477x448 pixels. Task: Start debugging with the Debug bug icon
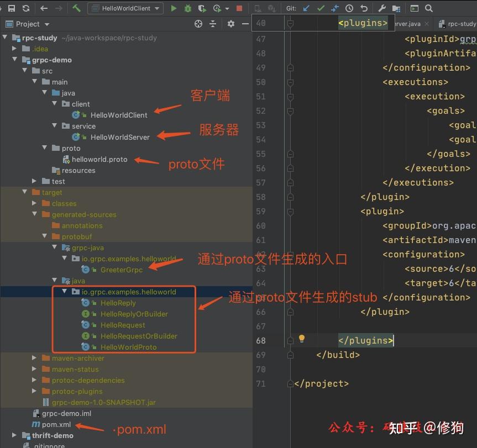pyautogui.click(x=187, y=8)
